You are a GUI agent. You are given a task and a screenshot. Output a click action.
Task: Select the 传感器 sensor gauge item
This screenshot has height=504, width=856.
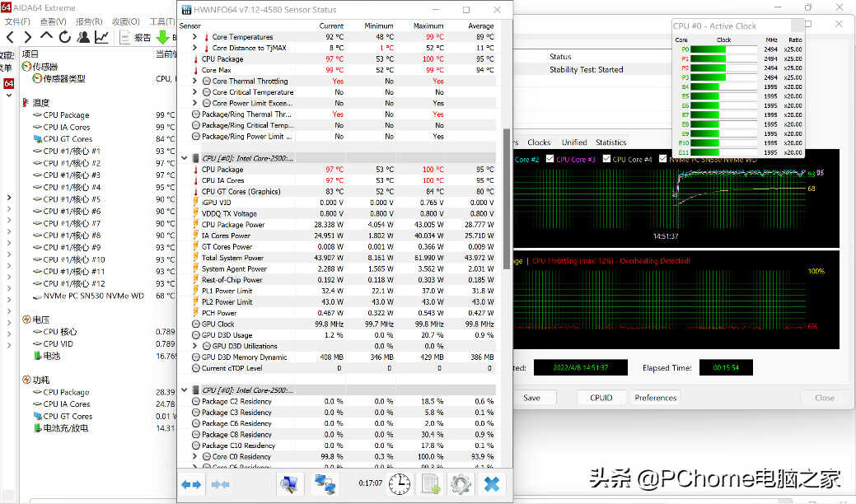pyautogui.click(x=40, y=67)
